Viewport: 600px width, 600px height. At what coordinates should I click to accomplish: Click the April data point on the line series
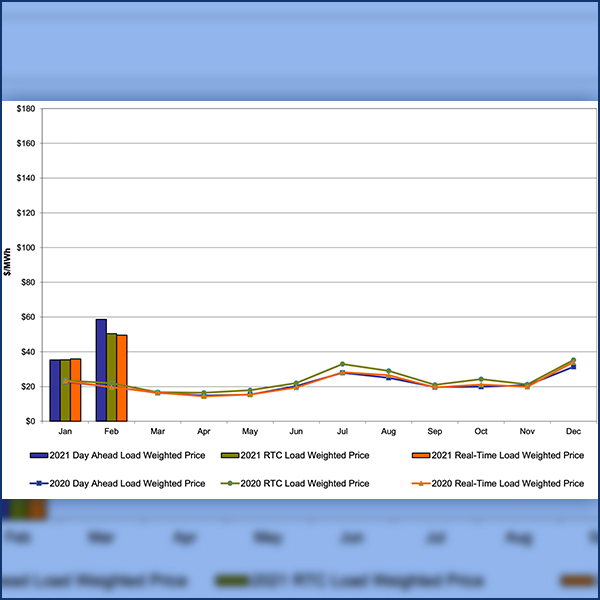click(x=204, y=394)
